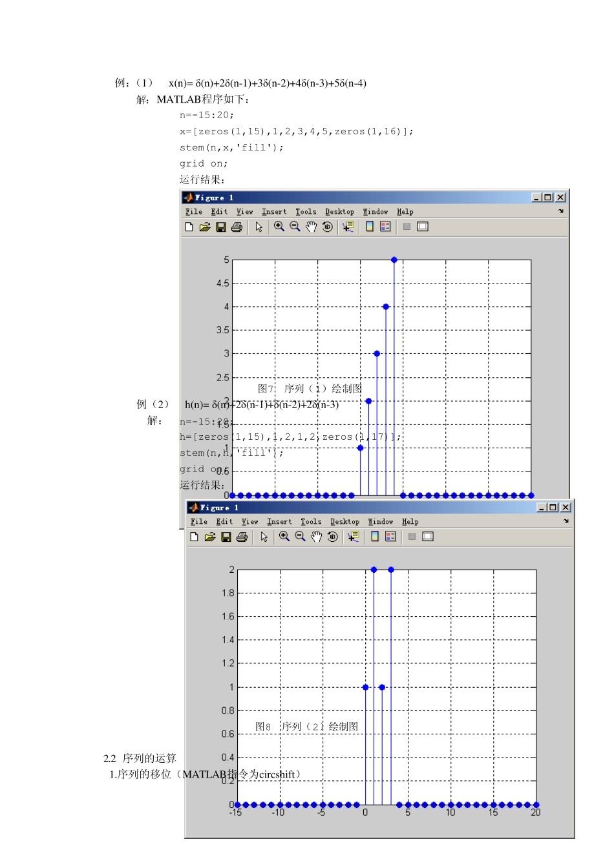Hide Plot Tools icon in lower figure window
Viewport: 614px width, 868px height.
[x=412, y=537]
